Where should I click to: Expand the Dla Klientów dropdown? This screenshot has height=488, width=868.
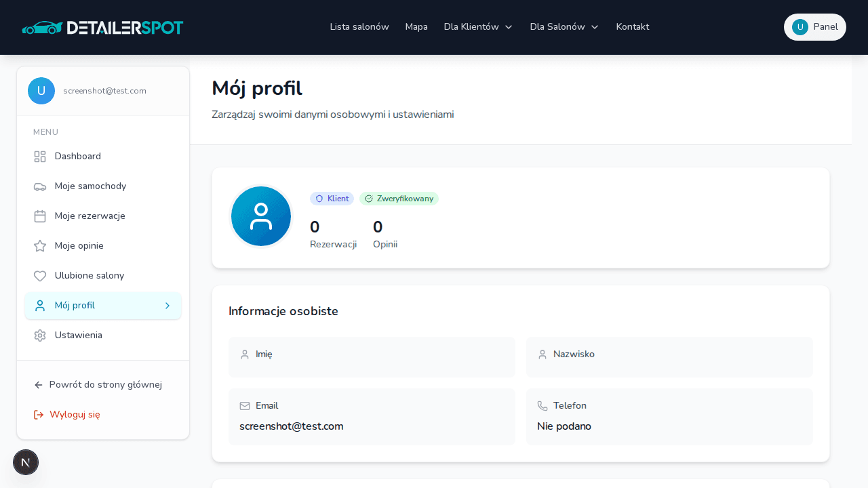(478, 27)
